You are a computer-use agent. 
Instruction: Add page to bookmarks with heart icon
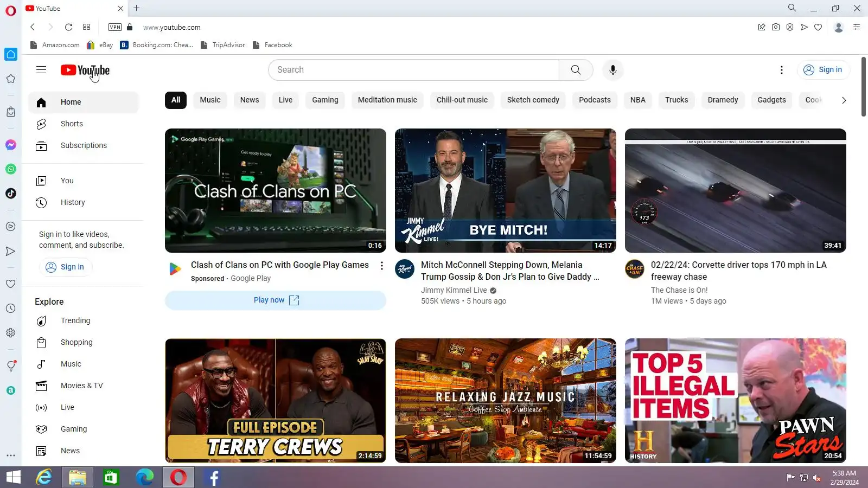point(818,27)
